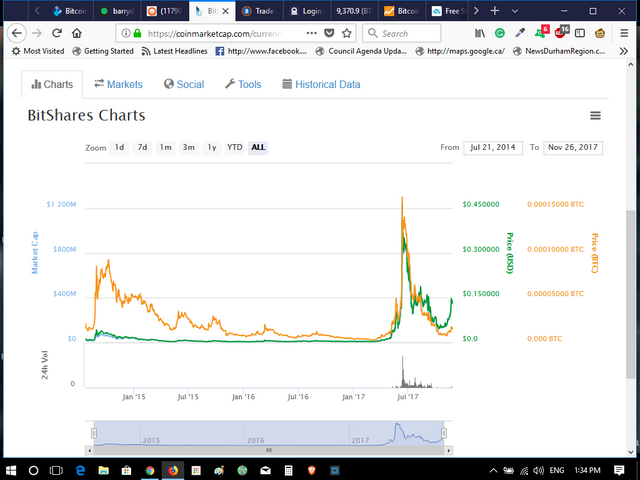The height and width of the screenshot is (480, 640).
Task: Open the Historical Data tab
Action: coord(321,84)
